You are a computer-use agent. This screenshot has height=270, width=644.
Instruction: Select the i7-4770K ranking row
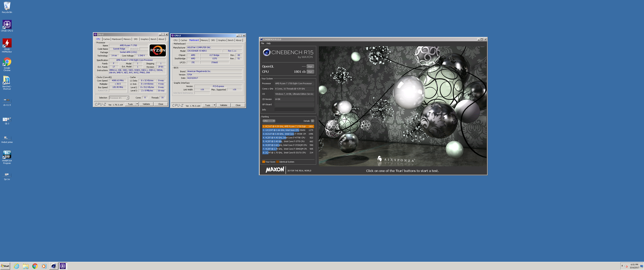click(x=288, y=138)
